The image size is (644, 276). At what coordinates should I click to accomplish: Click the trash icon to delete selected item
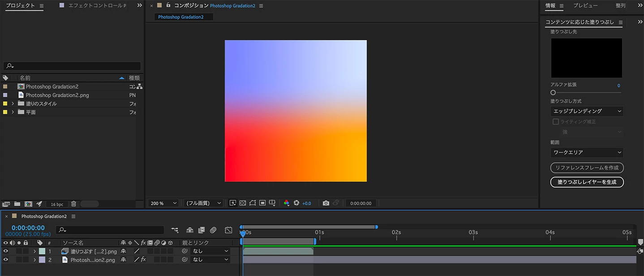point(74,204)
